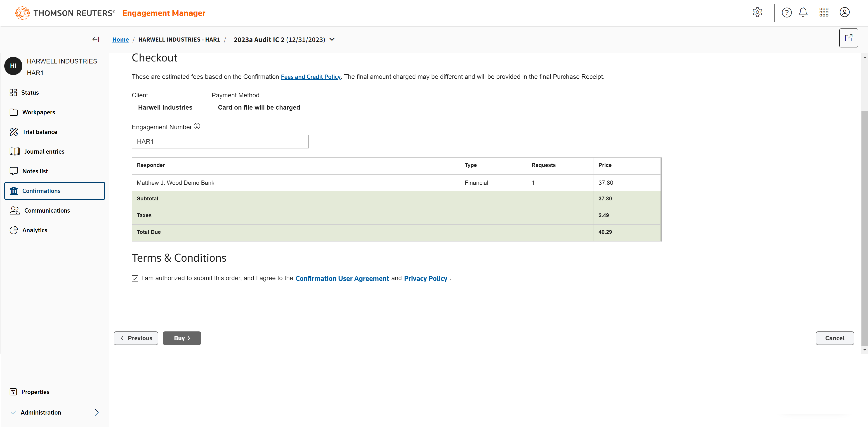Click the Previous button

click(x=136, y=338)
